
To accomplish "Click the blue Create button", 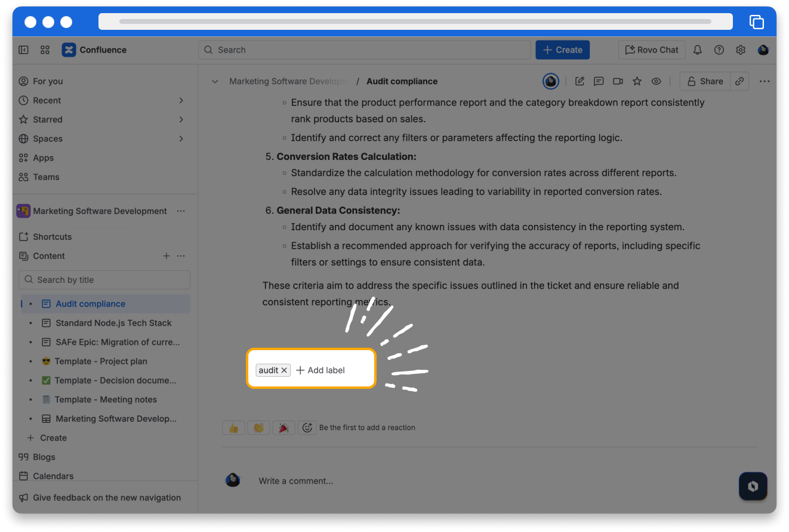I will tap(562, 50).
